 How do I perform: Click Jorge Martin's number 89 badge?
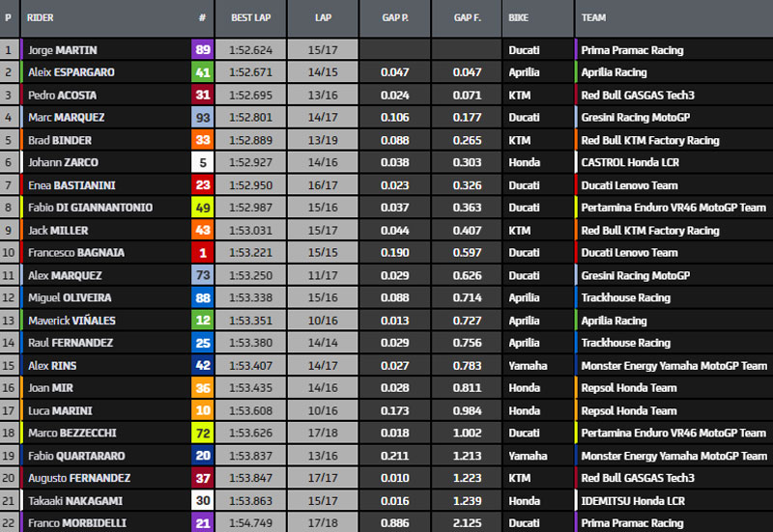[x=203, y=50]
